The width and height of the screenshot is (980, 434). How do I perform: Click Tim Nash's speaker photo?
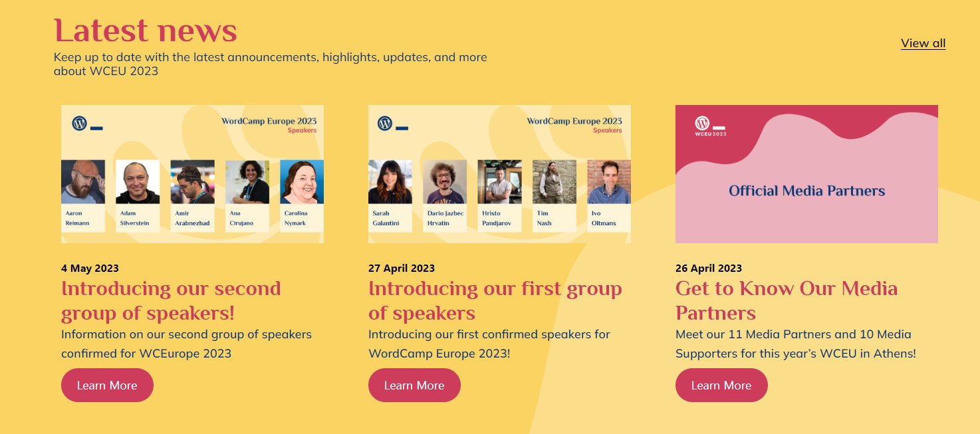point(554,181)
